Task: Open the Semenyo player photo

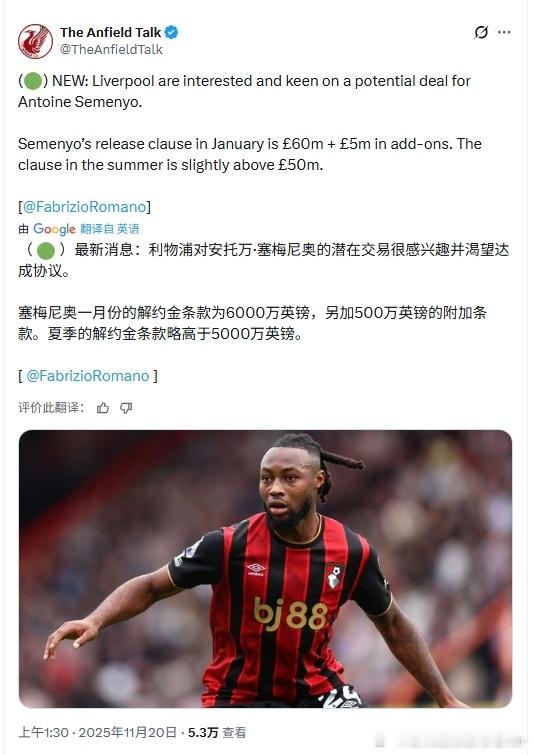Action: pos(265,569)
